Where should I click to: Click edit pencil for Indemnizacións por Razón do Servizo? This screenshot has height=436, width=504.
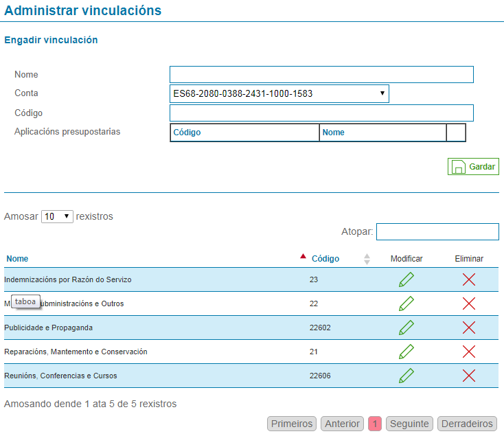tap(406, 279)
